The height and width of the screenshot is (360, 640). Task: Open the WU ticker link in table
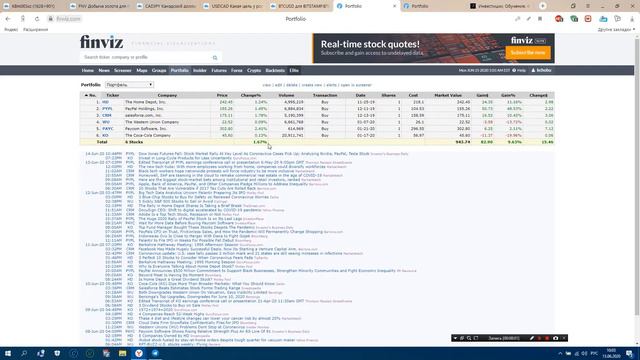(x=106, y=122)
